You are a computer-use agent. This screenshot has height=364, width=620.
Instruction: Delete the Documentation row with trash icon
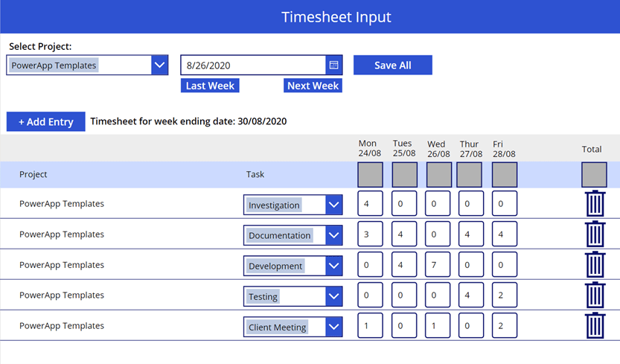pyautogui.click(x=595, y=234)
